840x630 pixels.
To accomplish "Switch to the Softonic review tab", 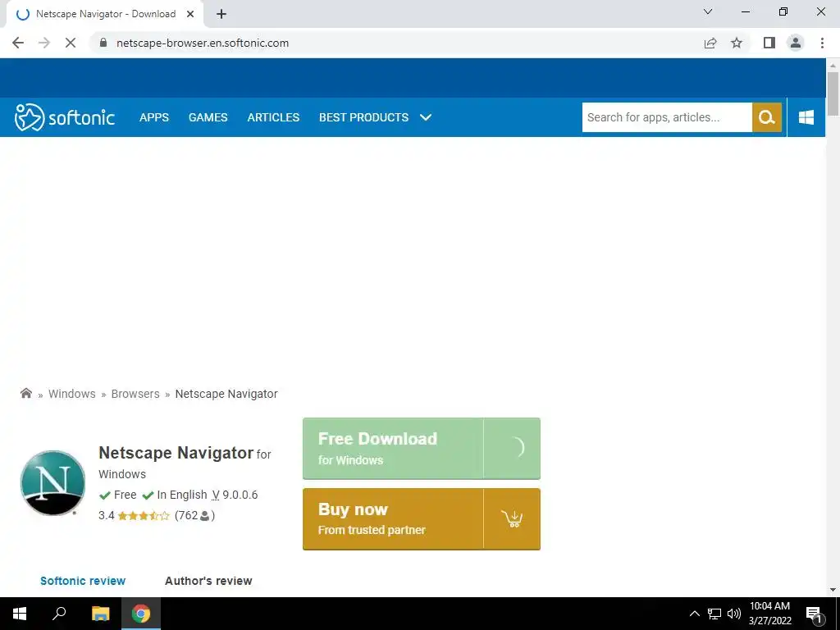I will coord(83,581).
